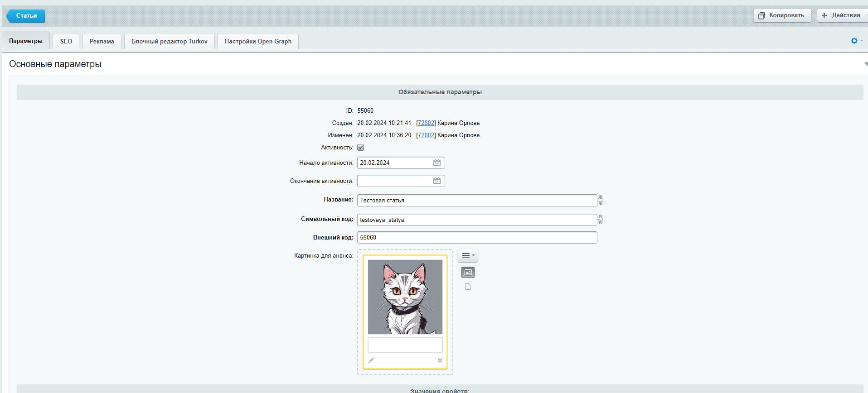Focus the Название input field
The width and height of the screenshot is (868, 393).
point(477,200)
